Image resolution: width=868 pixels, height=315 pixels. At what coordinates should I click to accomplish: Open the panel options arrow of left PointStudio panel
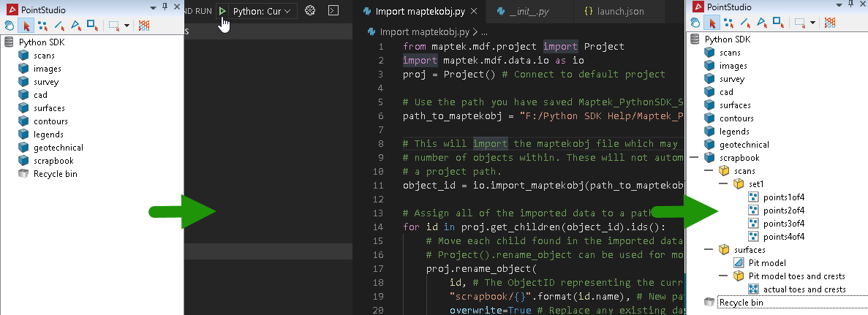(154, 8)
